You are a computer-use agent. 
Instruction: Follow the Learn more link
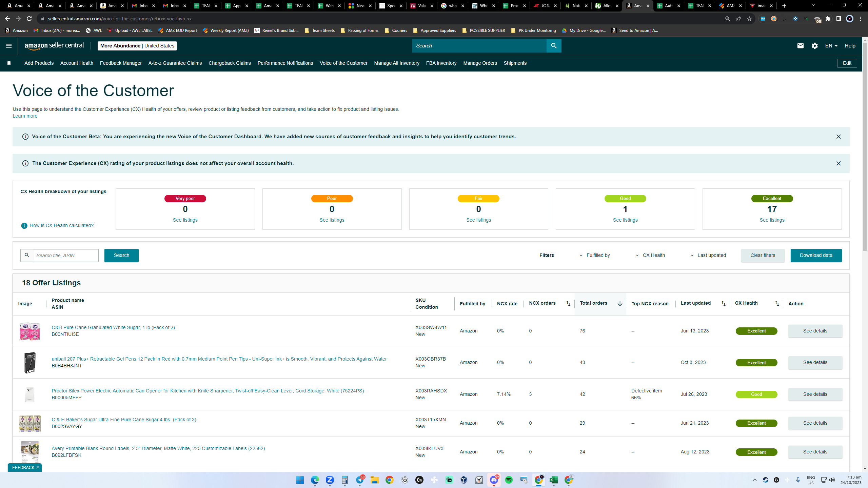pyautogui.click(x=25, y=116)
